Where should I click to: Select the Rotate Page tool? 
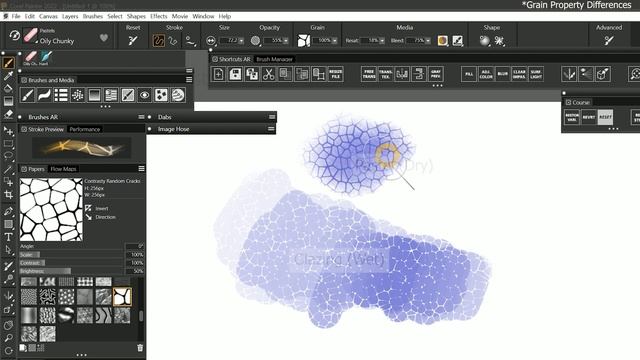9,351
